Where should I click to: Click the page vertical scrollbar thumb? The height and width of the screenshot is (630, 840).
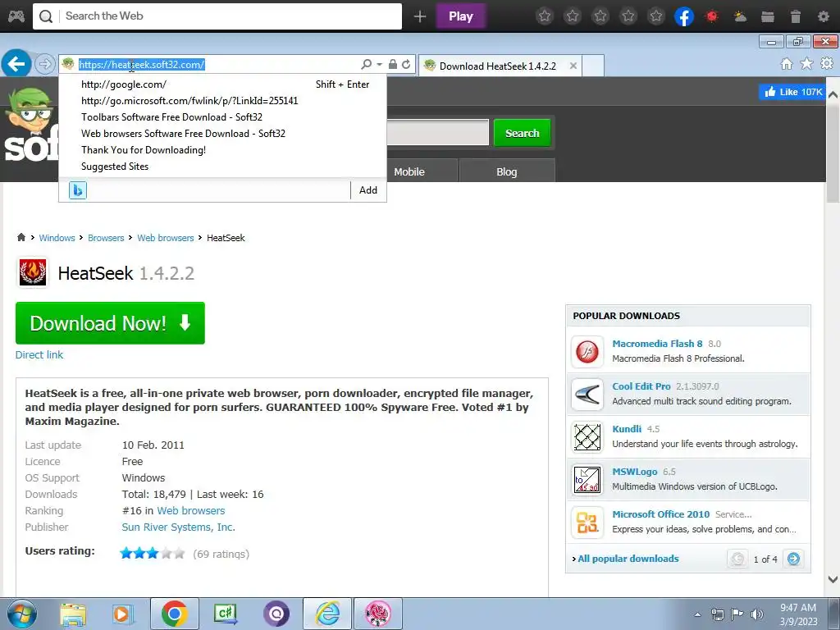(833, 153)
